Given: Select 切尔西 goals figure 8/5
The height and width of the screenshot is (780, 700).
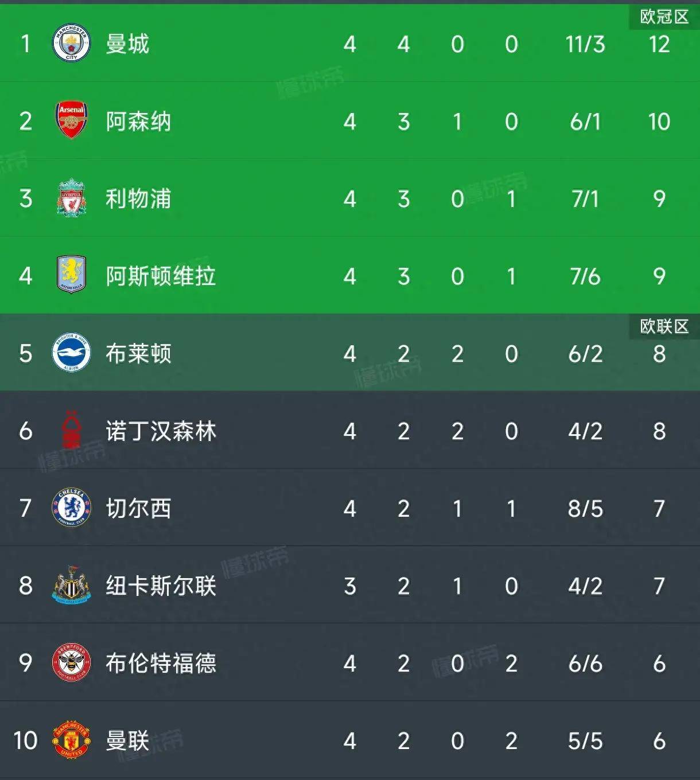Looking at the screenshot, I should (x=585, y=509).
